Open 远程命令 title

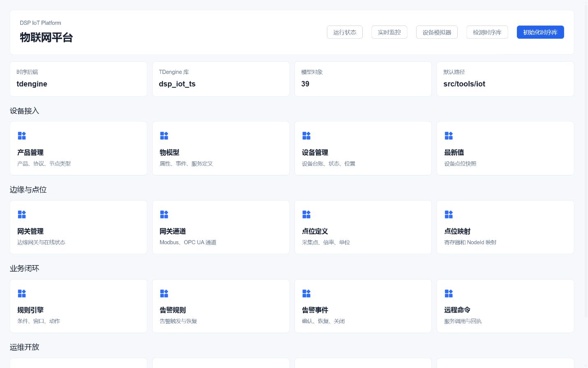pyautogui.click(x=457, y=310)
